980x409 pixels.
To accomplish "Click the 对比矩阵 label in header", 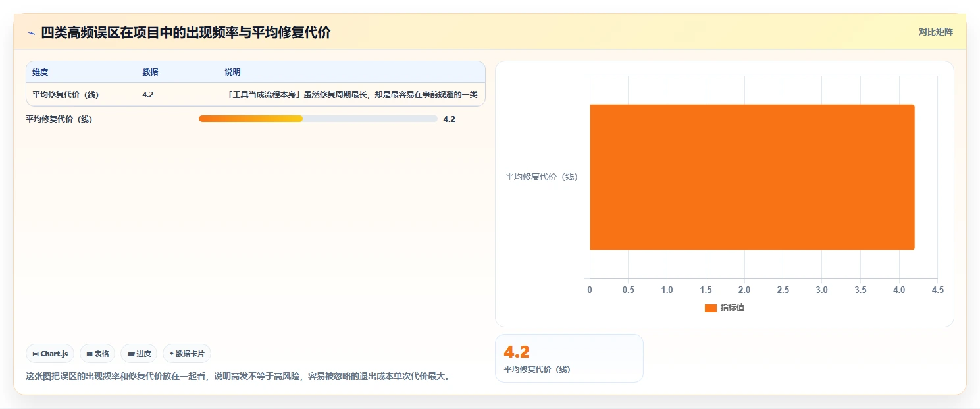I will [x=935, y=32].
